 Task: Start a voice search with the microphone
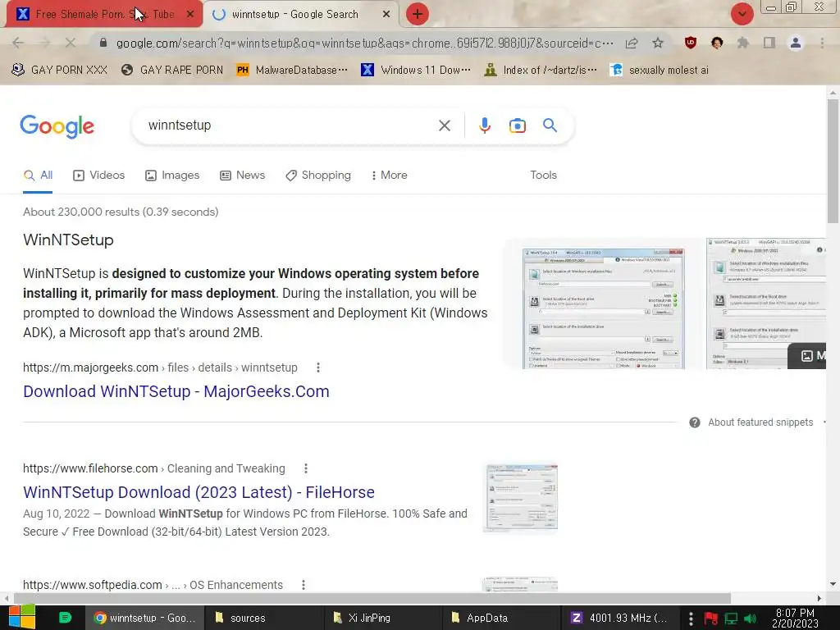pyautogui.click(x=484, y=126)
